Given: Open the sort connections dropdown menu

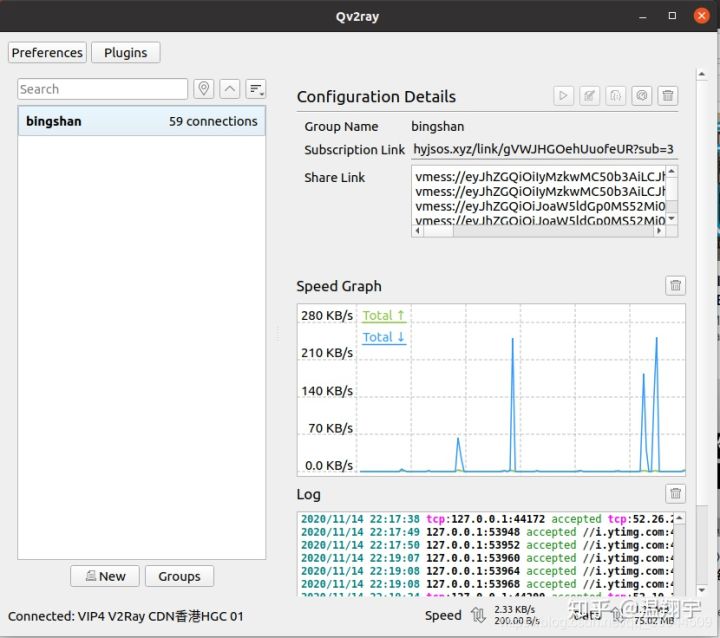Looking at the screenshot, I should 256,89.
